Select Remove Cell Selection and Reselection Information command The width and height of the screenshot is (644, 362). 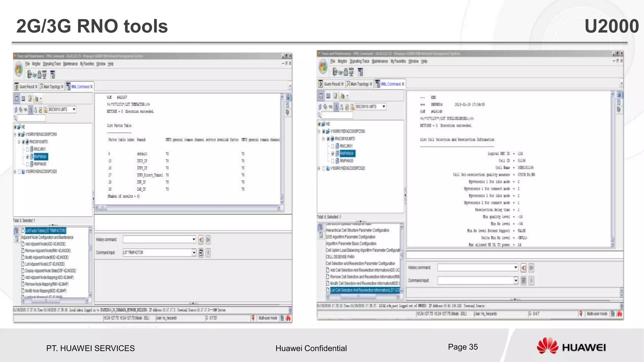pos(364,277)
